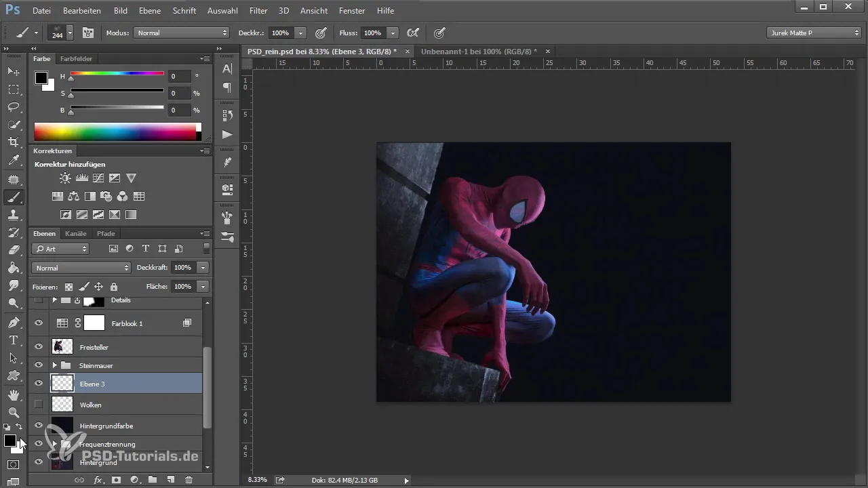The image size is (868, 488).
Task: Toggle lock transparent pixels
Action: pyautogui.click(x=68, y=287)
